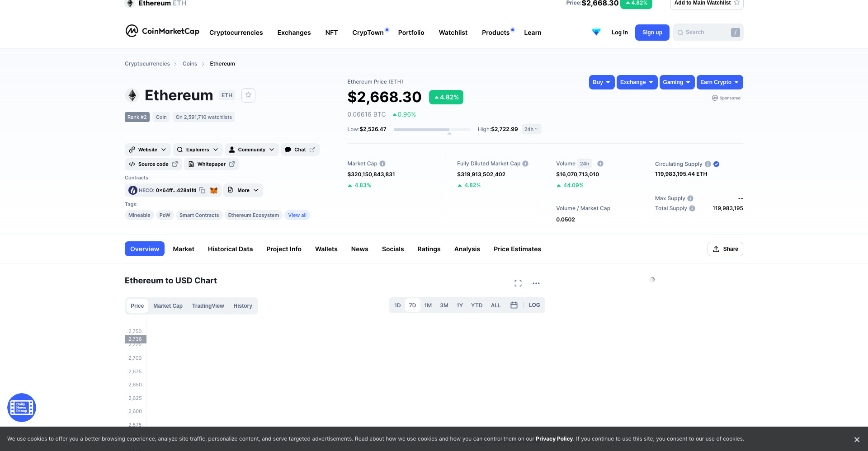The width and height of the screenshot is (868, 451).
Task: Click the Ethereum Ecosystem tag
Action: (x=254, y=215)
